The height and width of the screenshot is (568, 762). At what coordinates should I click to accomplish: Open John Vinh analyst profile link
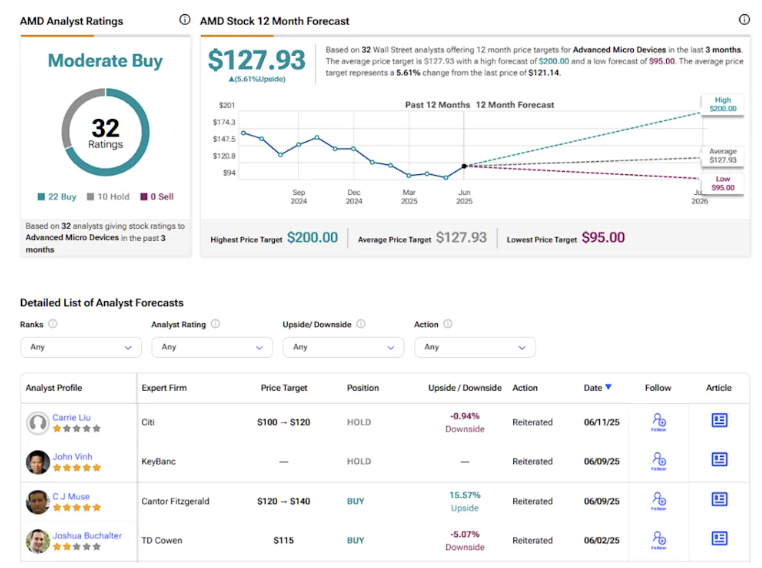(72, 457)
